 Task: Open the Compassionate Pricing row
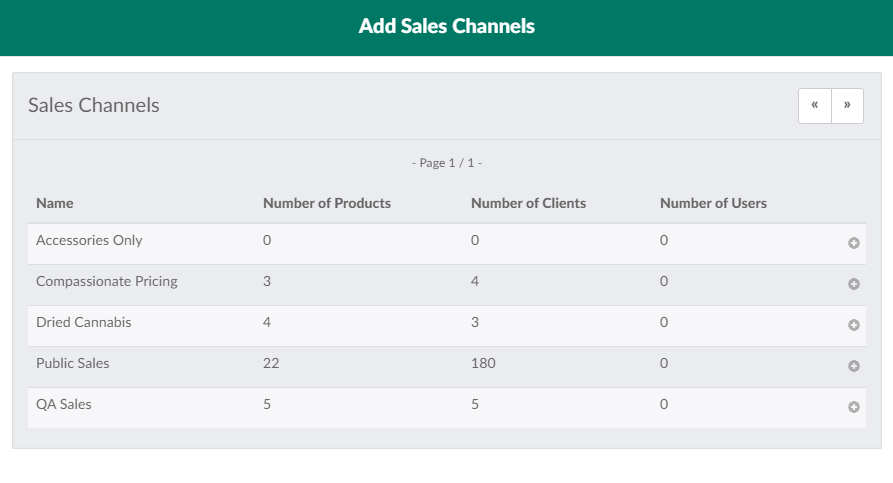point(107,281)
